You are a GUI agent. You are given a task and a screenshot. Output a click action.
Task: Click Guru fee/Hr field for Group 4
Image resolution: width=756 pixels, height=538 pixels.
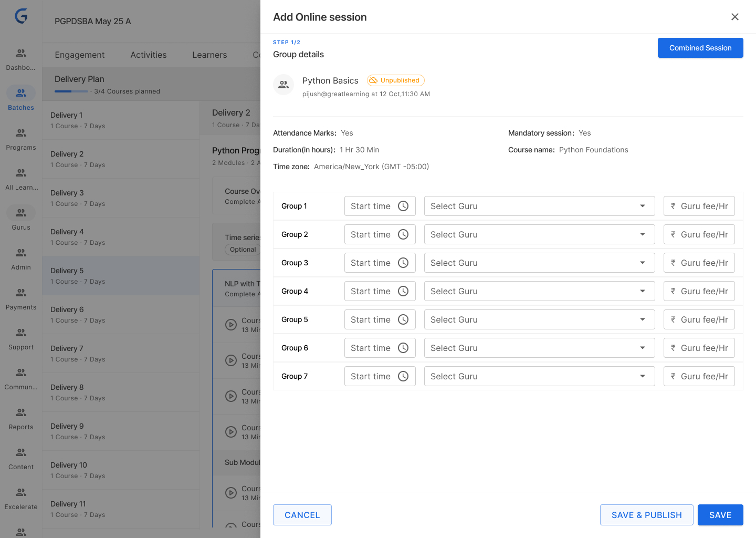point(699,291)
